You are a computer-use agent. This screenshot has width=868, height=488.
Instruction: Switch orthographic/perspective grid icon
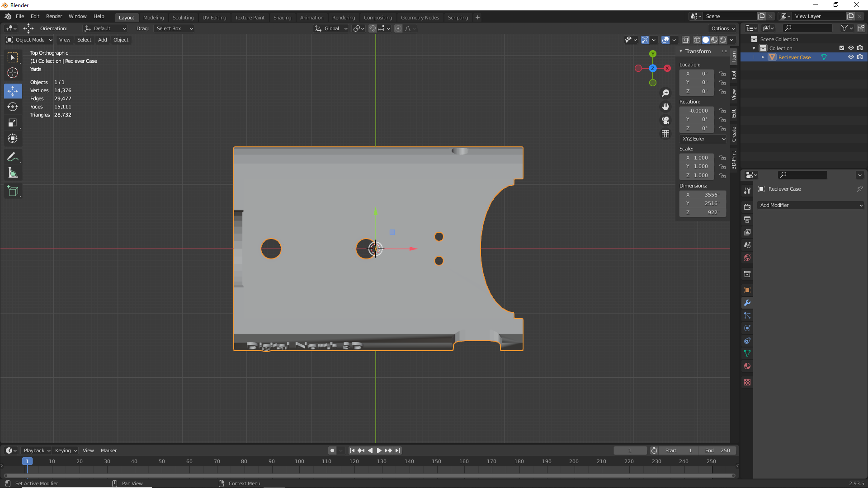[665, 134]
